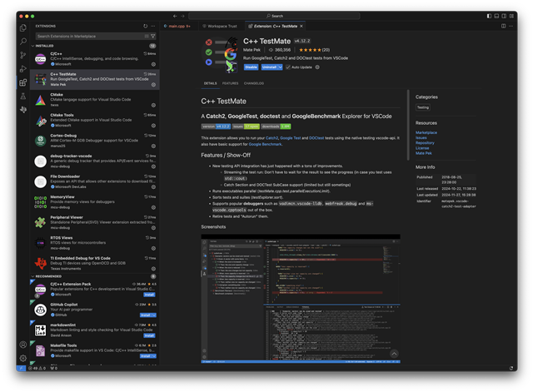Open manage gear for CMake Tools extension
533x392 pixels.
point(153,126)
